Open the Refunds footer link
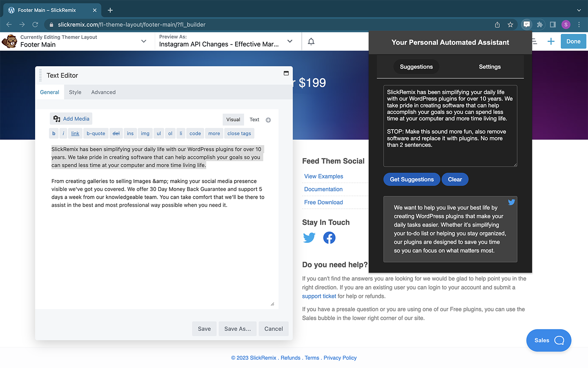Screen dimensions: 588x368 coord(290,358)
